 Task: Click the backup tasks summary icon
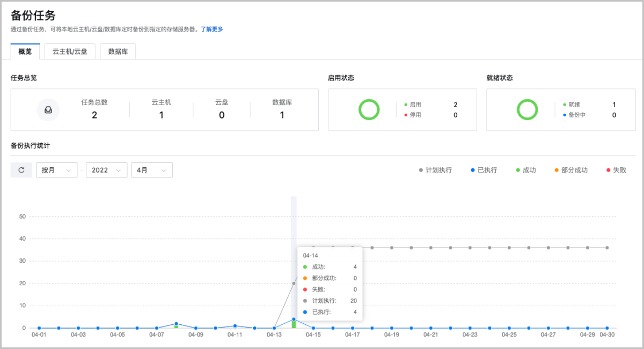click(x=48, y=109)
